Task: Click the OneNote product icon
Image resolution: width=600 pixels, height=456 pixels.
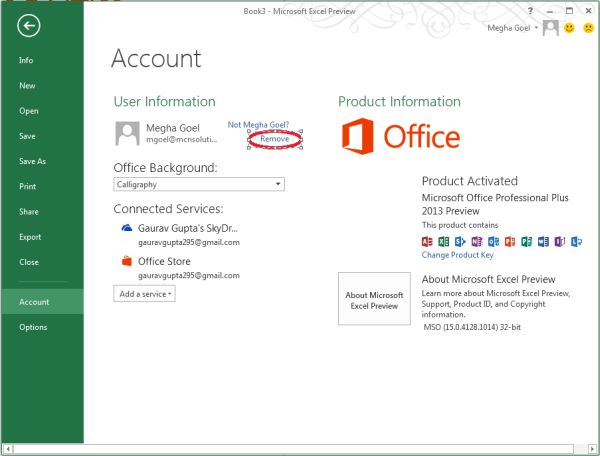Action: (x=477, y=241)
